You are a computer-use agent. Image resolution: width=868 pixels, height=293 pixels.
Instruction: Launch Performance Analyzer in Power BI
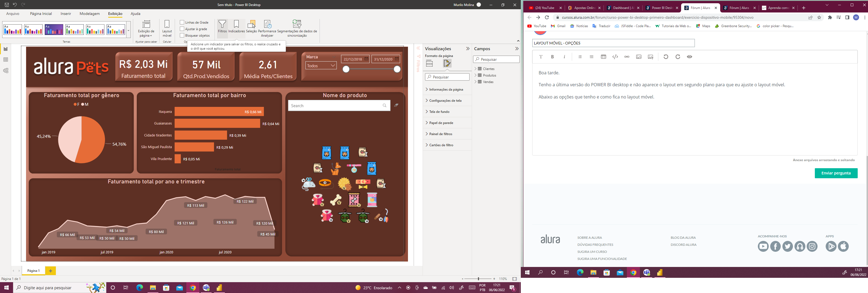pos(267,28)
